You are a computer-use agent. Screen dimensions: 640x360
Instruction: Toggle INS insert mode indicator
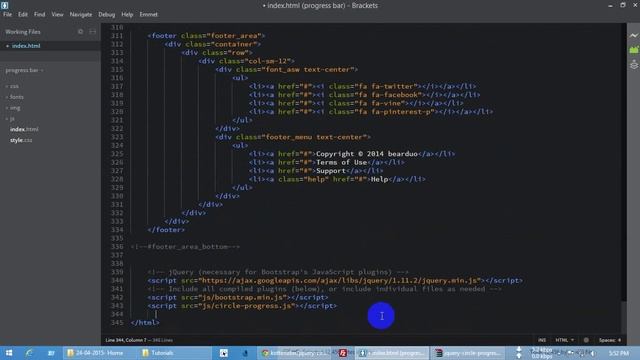click(542, 340)
